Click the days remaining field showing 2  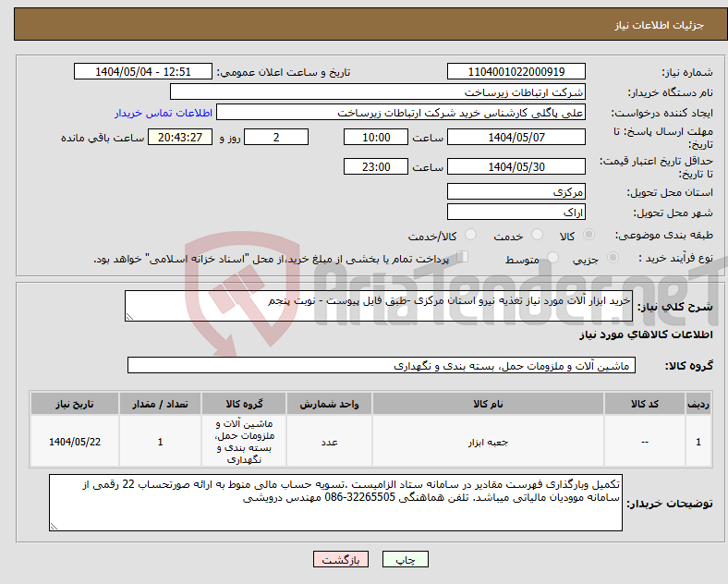pyautogui.click(x=276, y=138)
